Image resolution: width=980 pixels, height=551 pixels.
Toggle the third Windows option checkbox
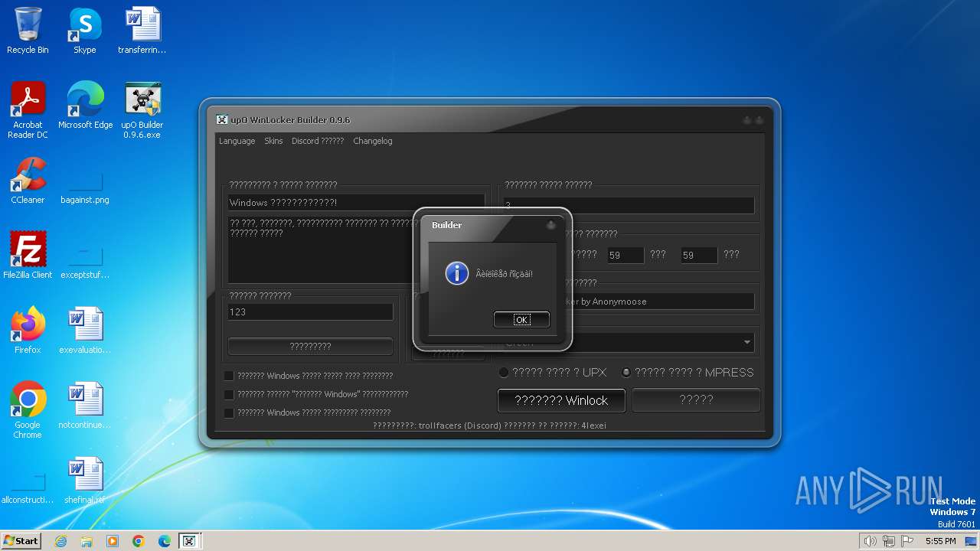pos(229,412)
